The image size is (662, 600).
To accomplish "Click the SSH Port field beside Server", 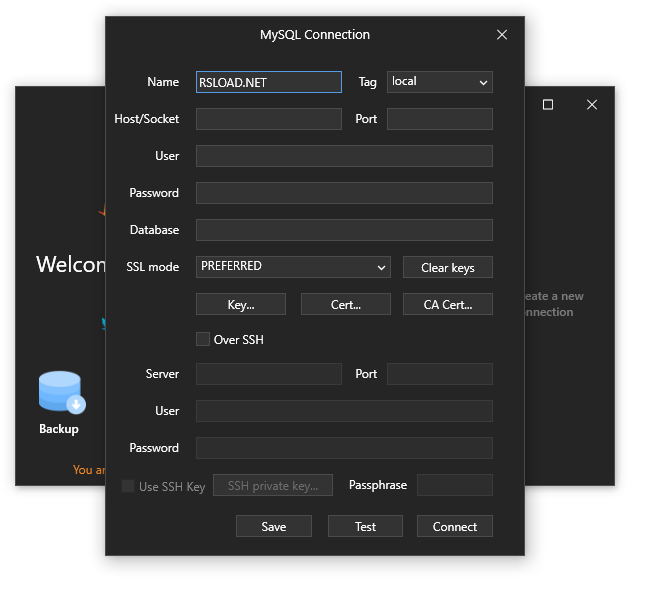I will 440,374.
